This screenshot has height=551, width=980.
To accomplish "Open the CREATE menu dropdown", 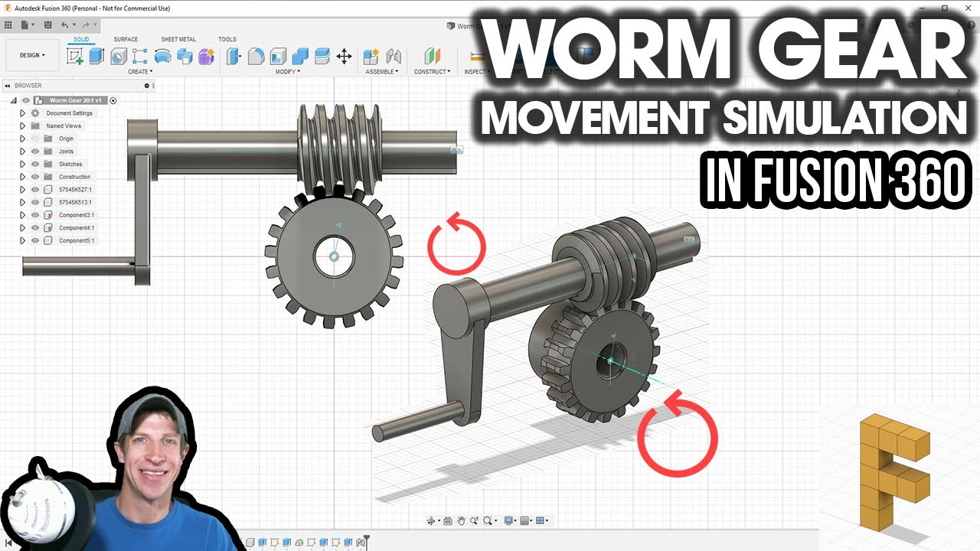I will click(x=141, y=72).
